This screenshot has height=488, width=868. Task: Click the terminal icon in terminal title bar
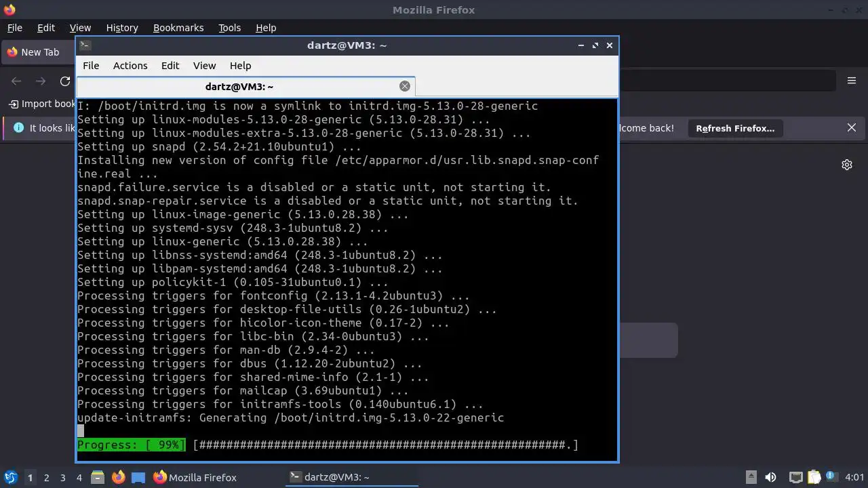[85, 45]
